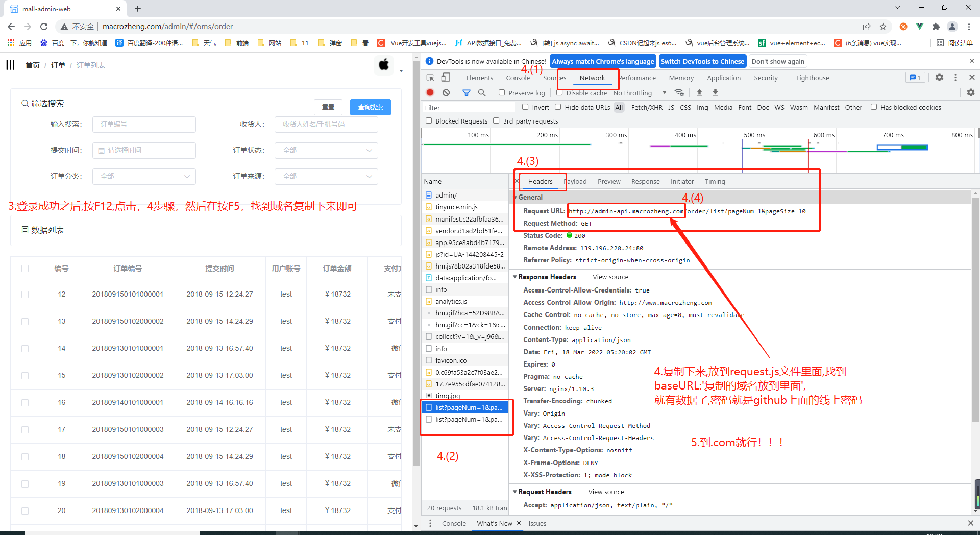Share this page via the share icon
980x535 pixels.
coord(867,27)
